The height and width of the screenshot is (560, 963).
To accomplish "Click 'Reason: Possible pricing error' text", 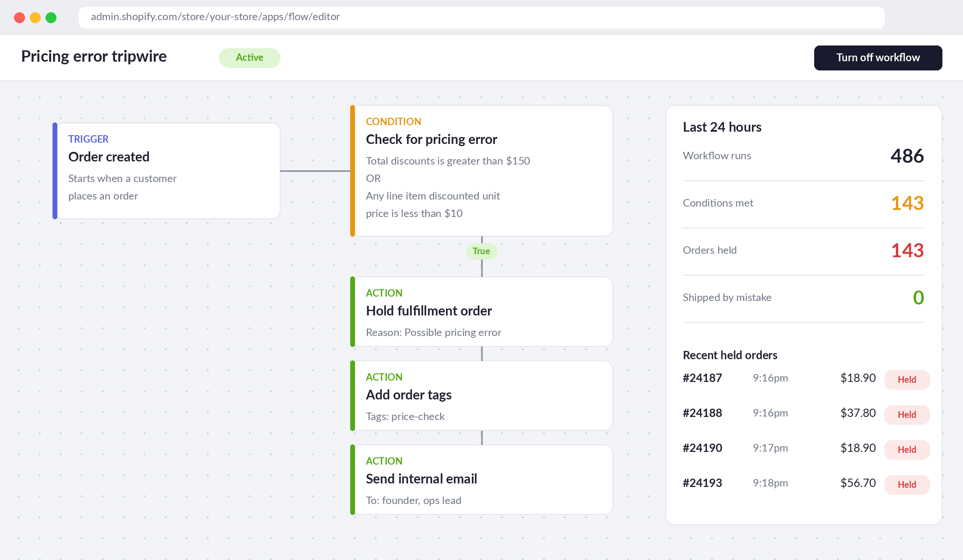I will 433,332.
